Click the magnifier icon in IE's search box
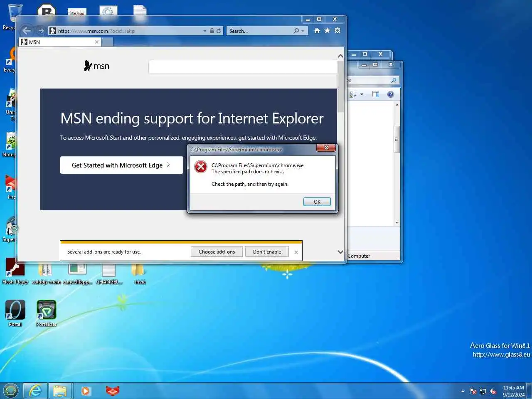 (x=296, y=31)
